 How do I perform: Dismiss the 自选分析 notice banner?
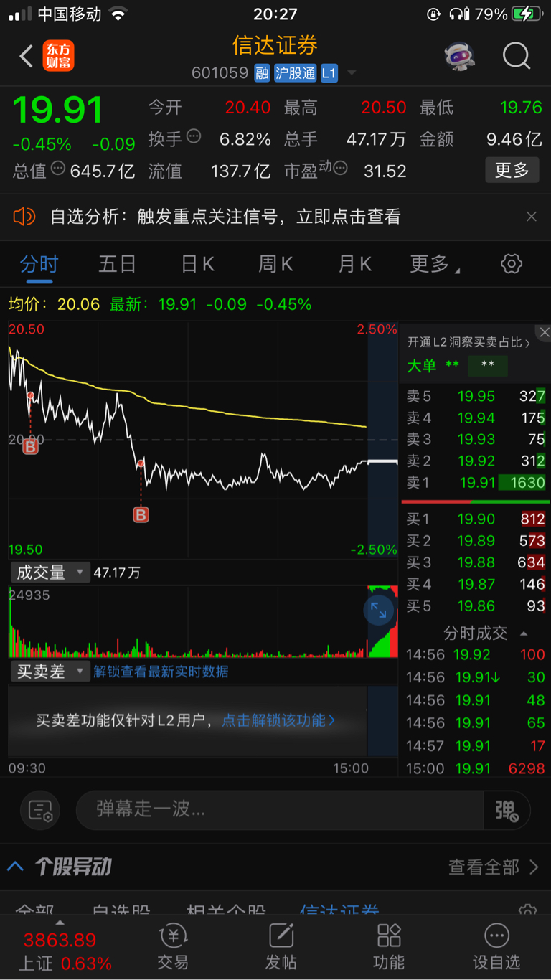[x=532, y=217]
